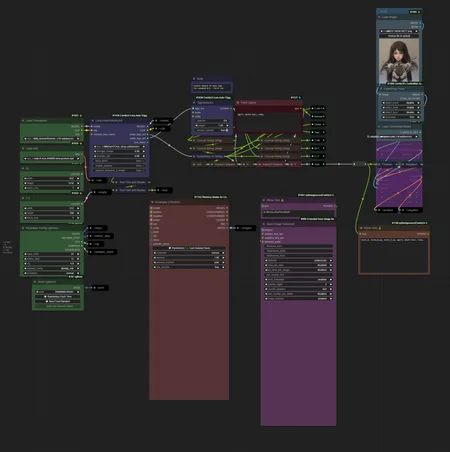Screen dimensions: 450x452
Task: Toggle enable_preview in the LoraLoader node
Action: click(119, 165)
